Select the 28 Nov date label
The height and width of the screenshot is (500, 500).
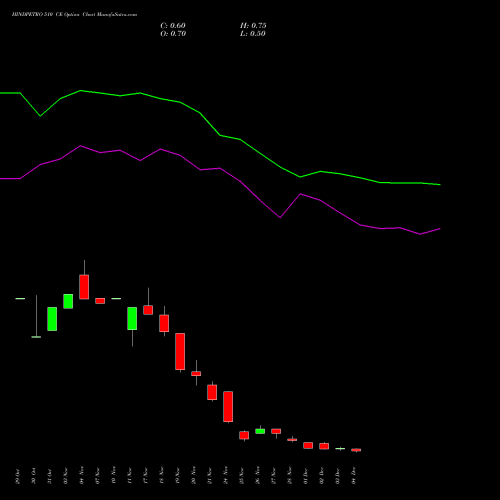click(x=290, y=476)
